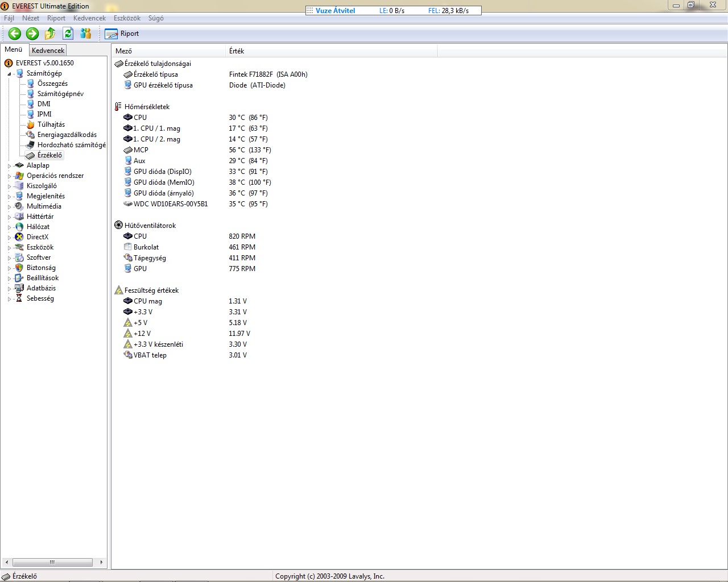Click the Érzékelő tree icon

click(x=31, y=155)
